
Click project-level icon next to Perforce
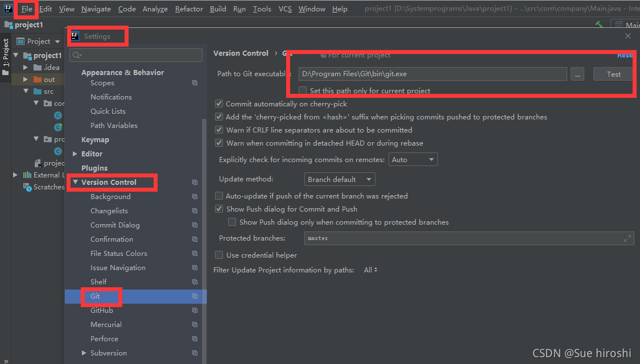(x=195, y=339)
